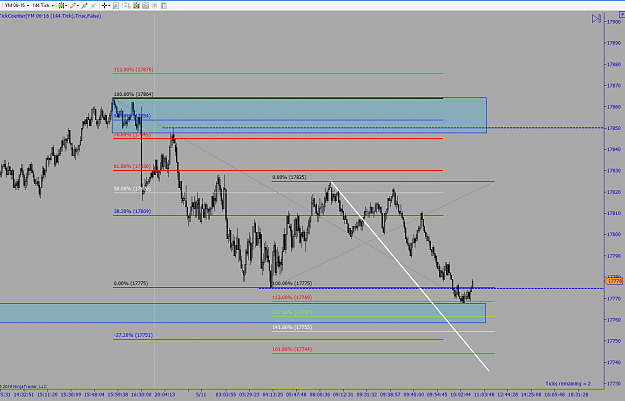Select the 61.80% red Fibonacci label
The image size is (625, 401).
pyautogui.click(x=132, y=166)
